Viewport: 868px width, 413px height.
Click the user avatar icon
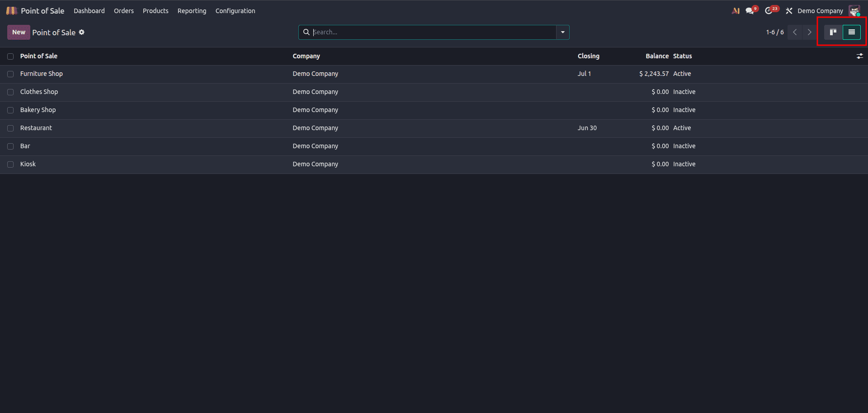[854, 11]
